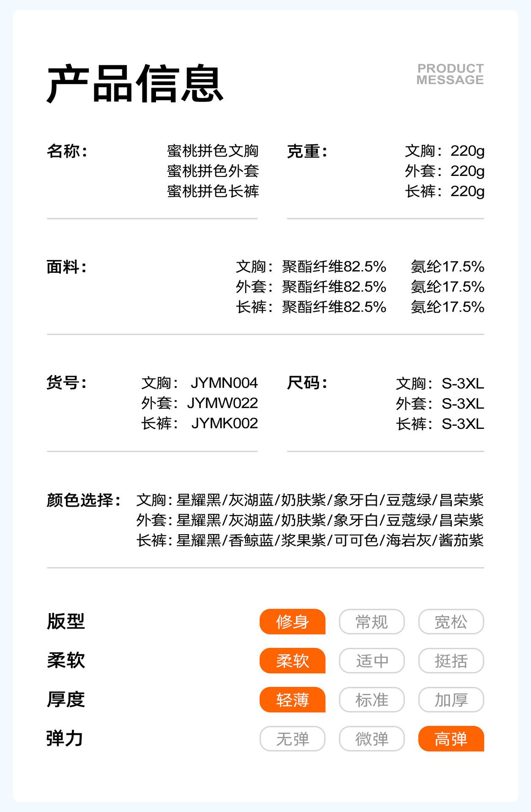This screenshot has height=812, width=531.
Task: Pick the 无弹 elasticity option
Action: point(292,739)
